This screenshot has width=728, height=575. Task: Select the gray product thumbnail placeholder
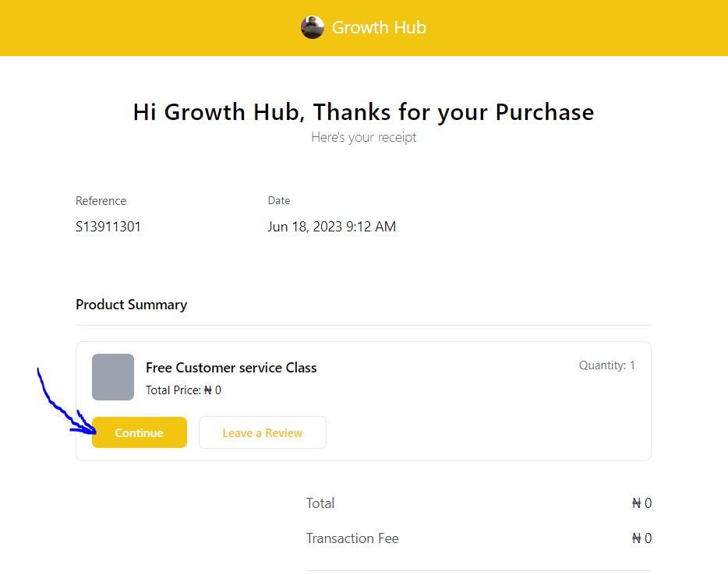coord(113,377)
